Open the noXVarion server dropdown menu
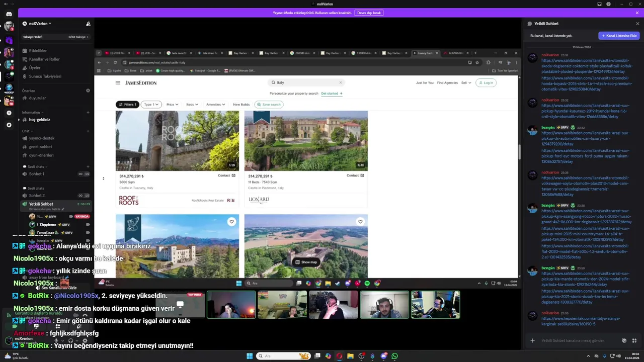Viewport: 644px width, 362px height. 40,24
